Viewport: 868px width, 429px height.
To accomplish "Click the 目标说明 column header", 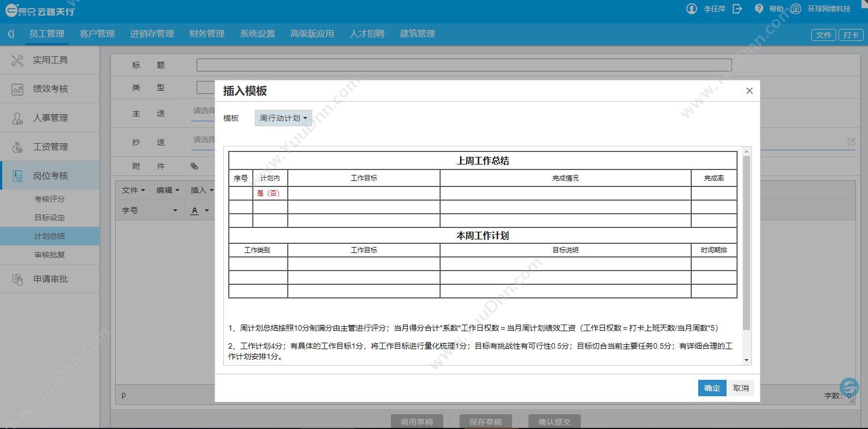I will click(565, 250).
